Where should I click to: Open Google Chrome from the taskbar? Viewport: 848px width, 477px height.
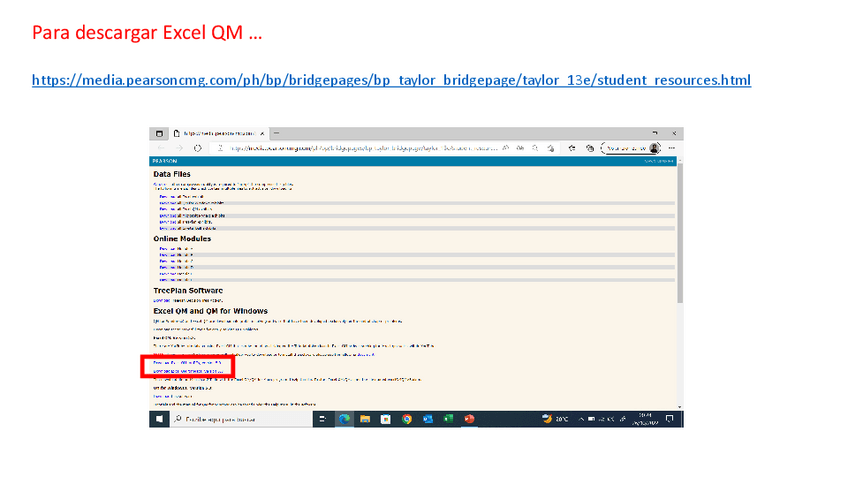coord(407,419)
